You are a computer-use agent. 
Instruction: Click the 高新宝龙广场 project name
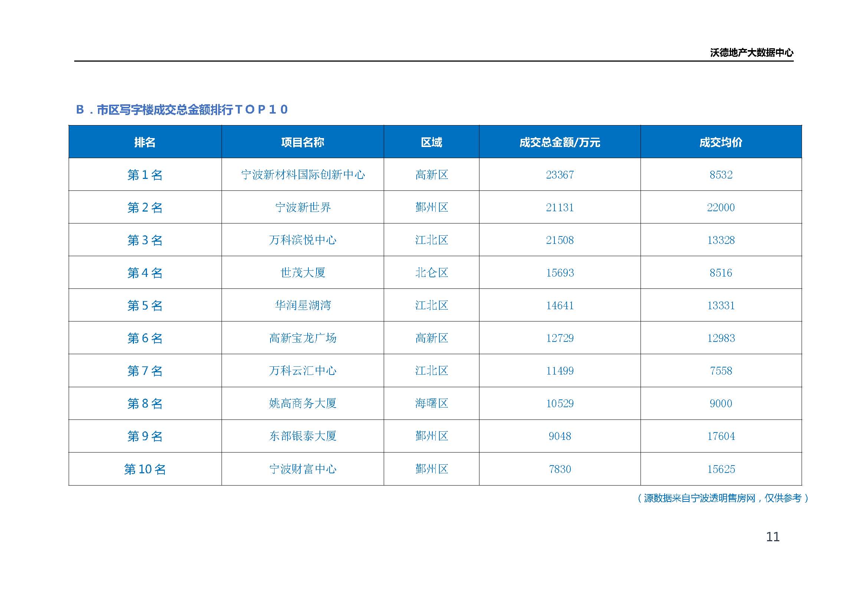pyautogui.click(x=303, y=338)
